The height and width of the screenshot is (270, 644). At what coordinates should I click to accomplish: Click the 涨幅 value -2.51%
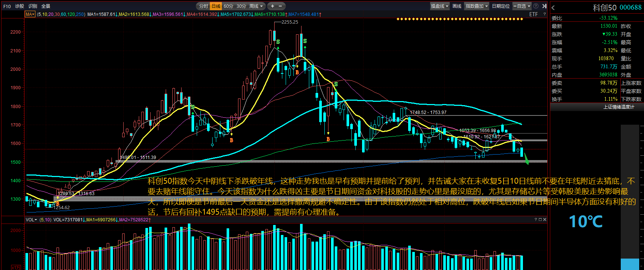pyautogui.click(x=610, y=42)
